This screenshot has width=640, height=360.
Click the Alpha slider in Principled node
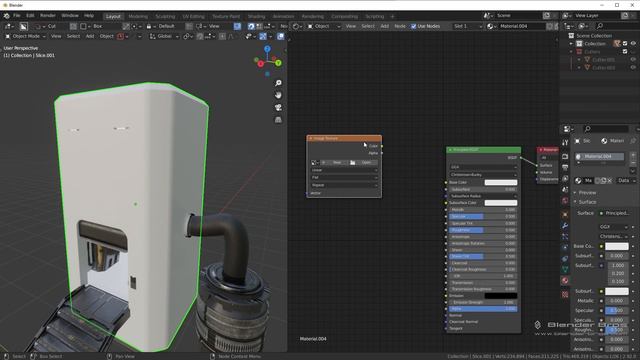click(483, 309)
